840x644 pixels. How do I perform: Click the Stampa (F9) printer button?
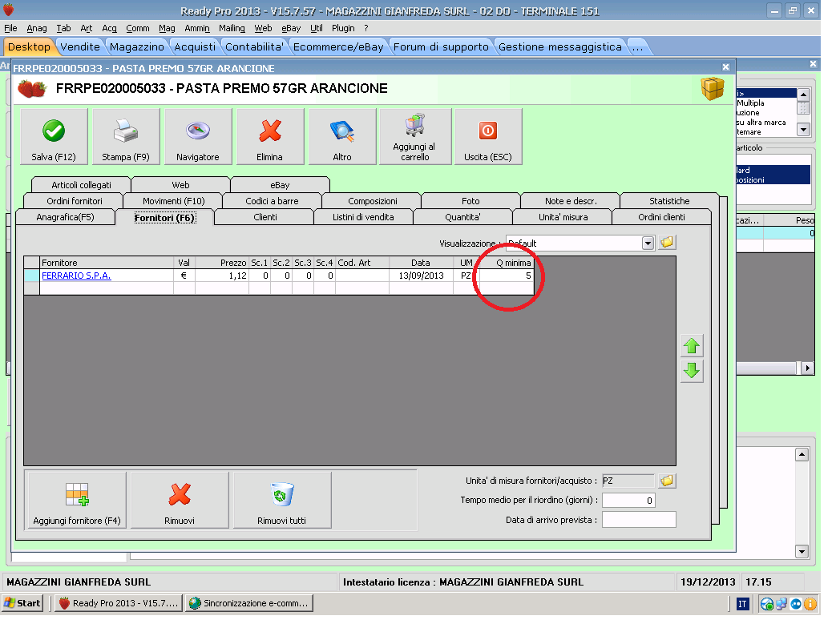click(126, 136)
